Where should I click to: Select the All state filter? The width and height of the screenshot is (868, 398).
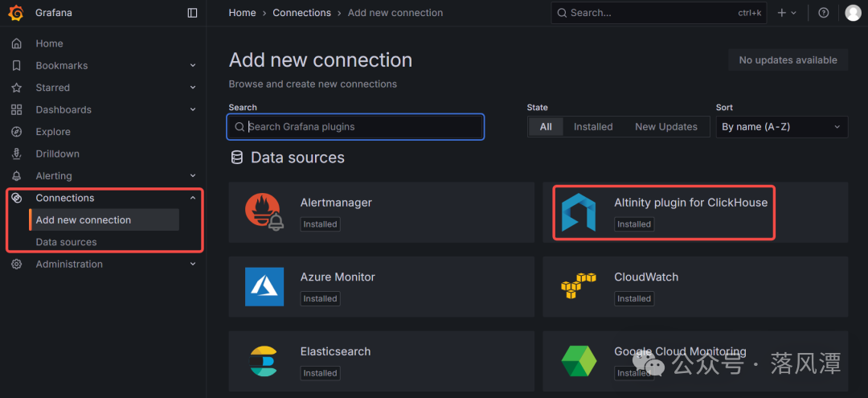(546, 127)
